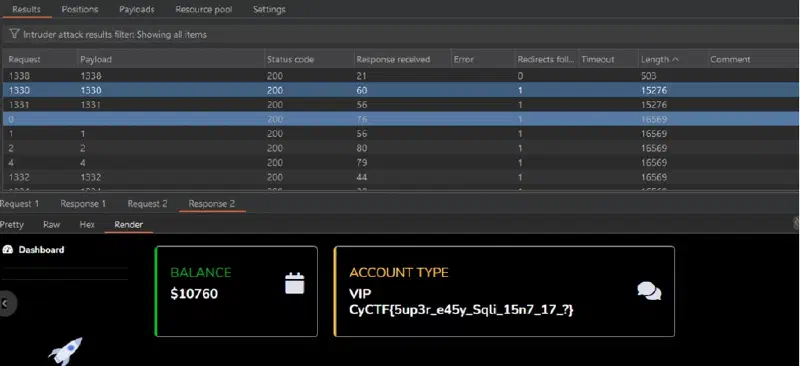The height and width of the screenshot is (366, 800).
Task: Click the ACCOUNT TYPE card heading
Action: pos(398,273)
